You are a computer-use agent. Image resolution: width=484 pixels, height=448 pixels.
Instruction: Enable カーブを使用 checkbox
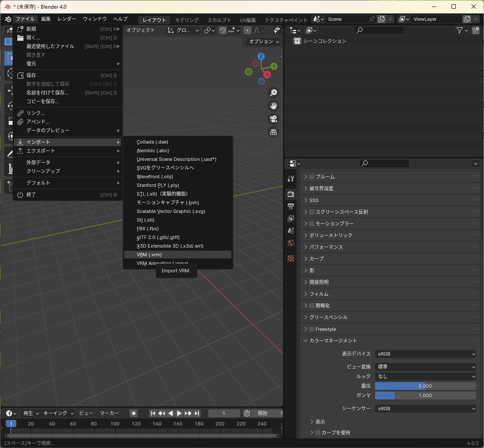coord(318,432)
